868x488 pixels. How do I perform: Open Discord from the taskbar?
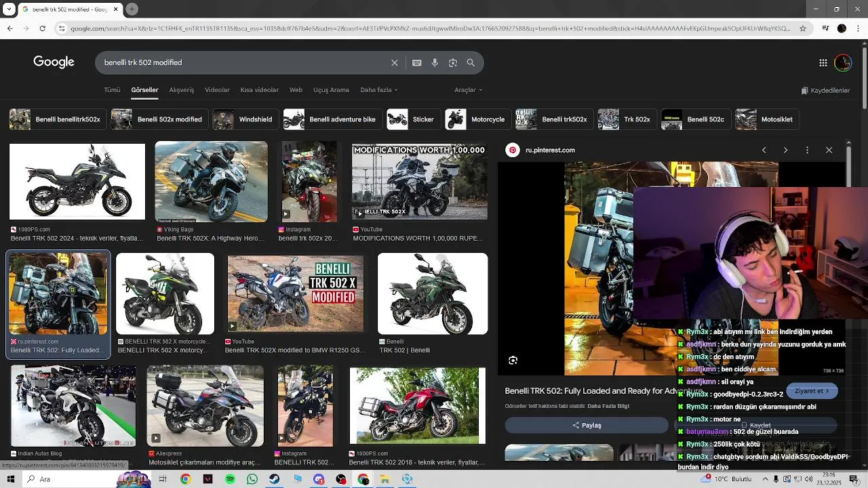[x=319, y=479]
